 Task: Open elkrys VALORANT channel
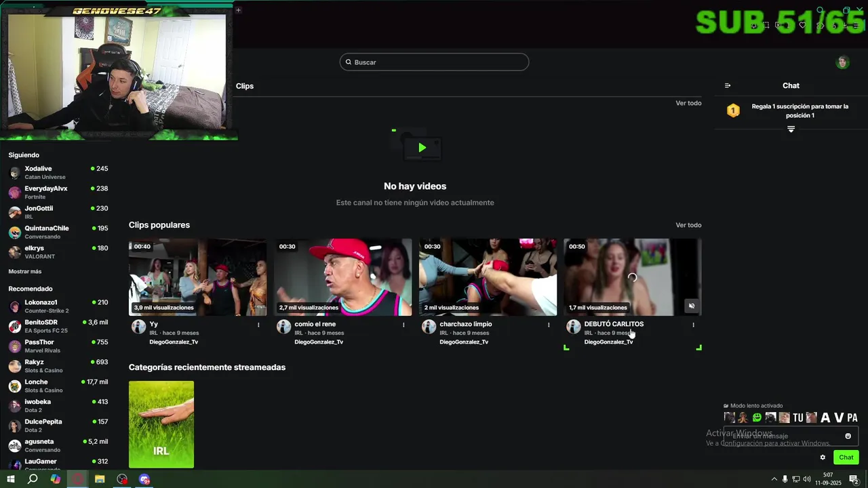[58, 252]
